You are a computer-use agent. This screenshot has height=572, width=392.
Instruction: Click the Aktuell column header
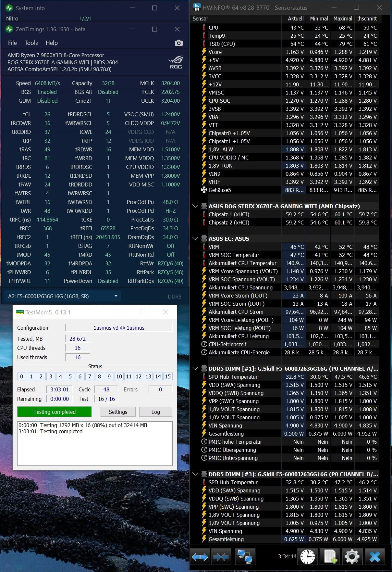(294, 19)
